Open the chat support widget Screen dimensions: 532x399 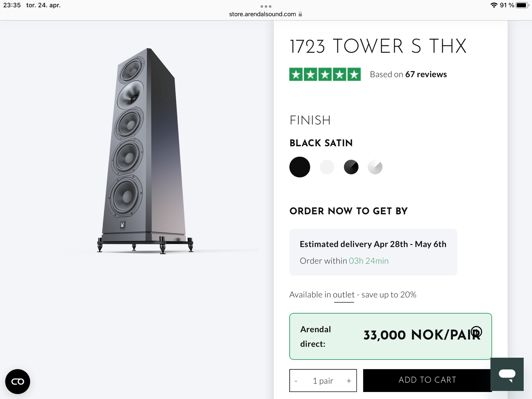click(507, 374)
